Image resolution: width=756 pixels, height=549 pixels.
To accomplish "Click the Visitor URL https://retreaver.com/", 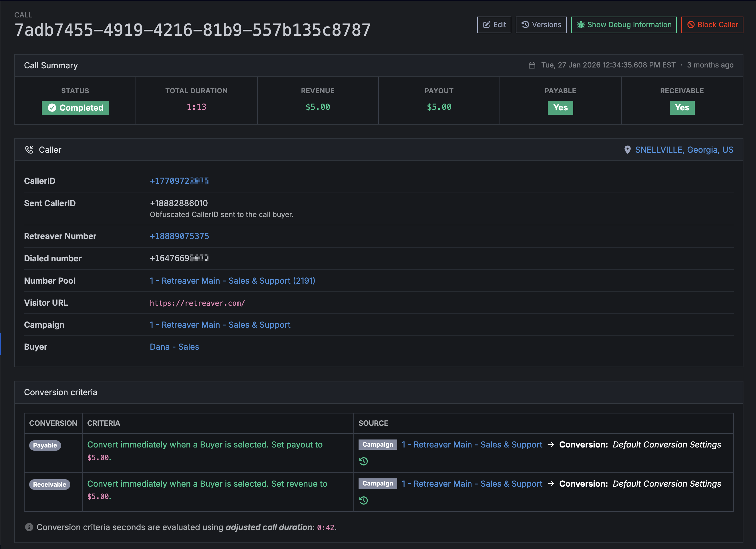I will [x=197, y=303].
